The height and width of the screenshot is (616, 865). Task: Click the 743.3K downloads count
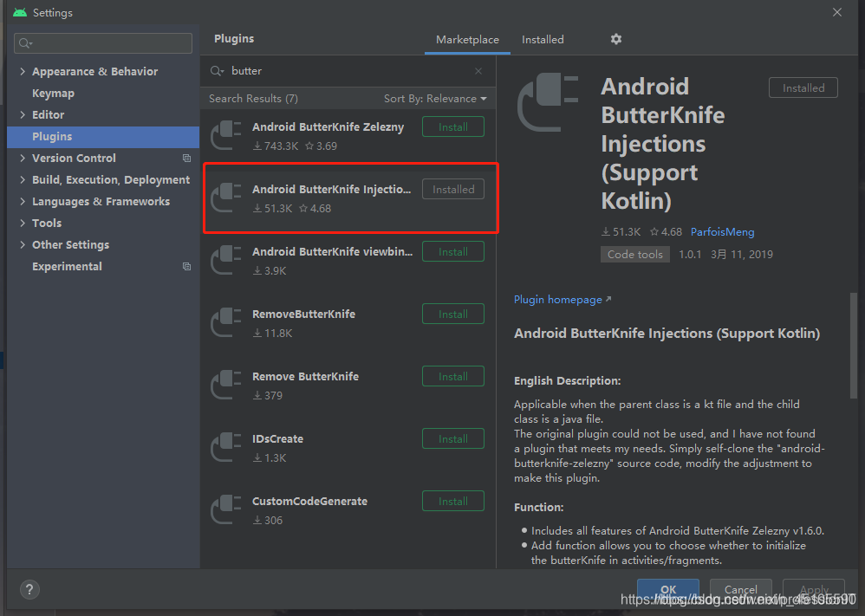tap(276, 146)
